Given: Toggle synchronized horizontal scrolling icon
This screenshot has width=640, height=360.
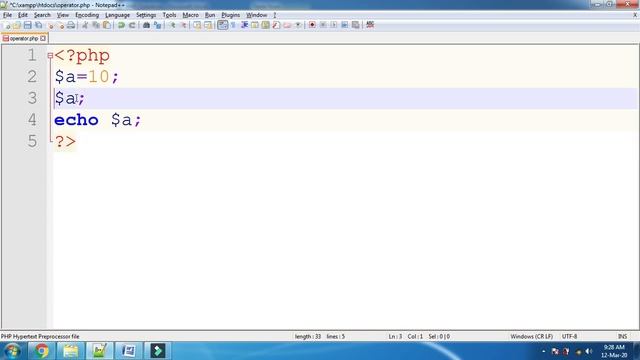Looking at the screenshot, I should click(x=208, y=25).
